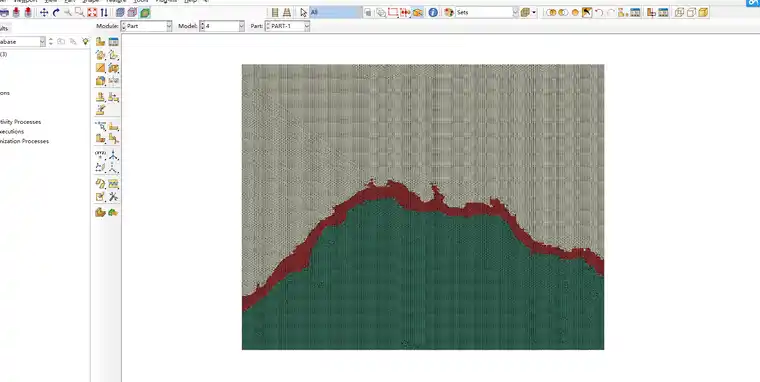Select the Partition Face tool
Viewport: 760px width, 382px height.
113,126
